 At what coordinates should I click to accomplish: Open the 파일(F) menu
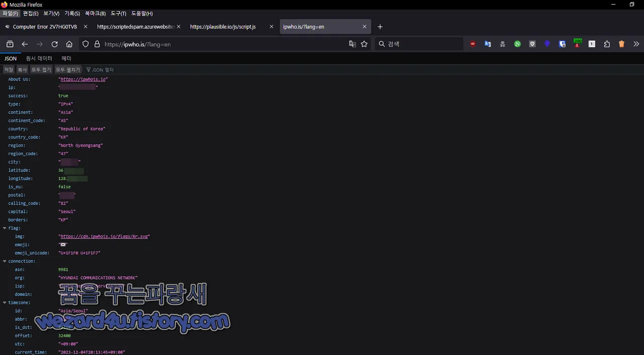[10, 14]
